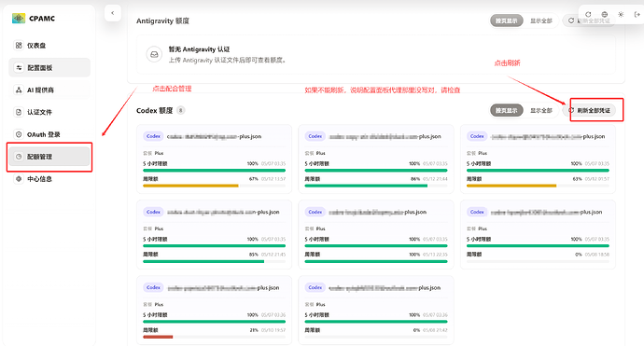Image resolution: width=644 pixels, height=346 pixels.
Task: Click the 05/08 21:42 reset time
Action: coord(435,330)
